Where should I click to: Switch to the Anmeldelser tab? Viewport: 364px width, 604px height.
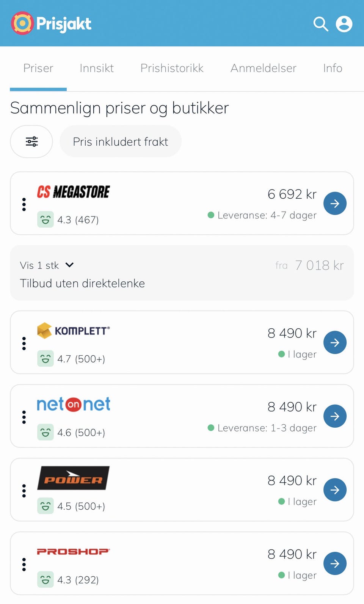coord(264,68)
